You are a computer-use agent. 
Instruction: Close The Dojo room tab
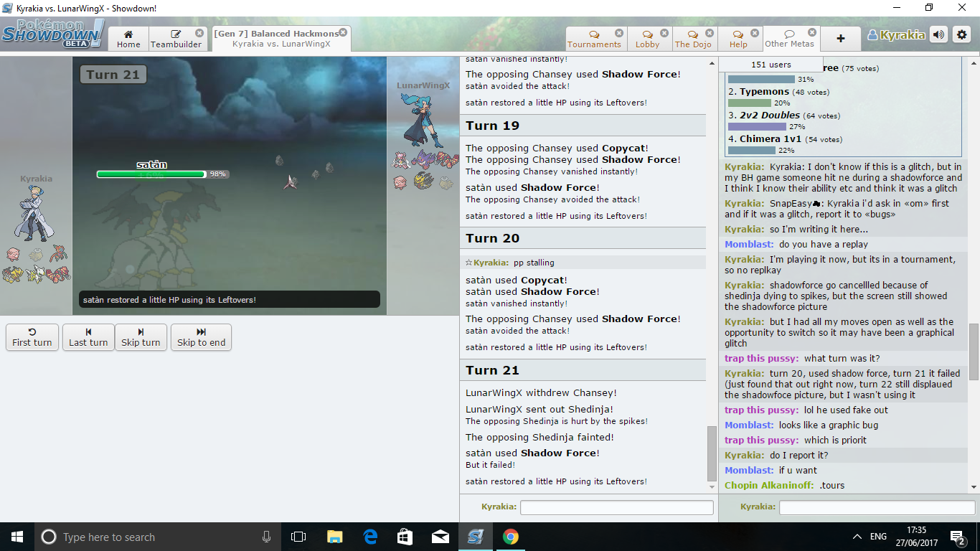point(710,33)
